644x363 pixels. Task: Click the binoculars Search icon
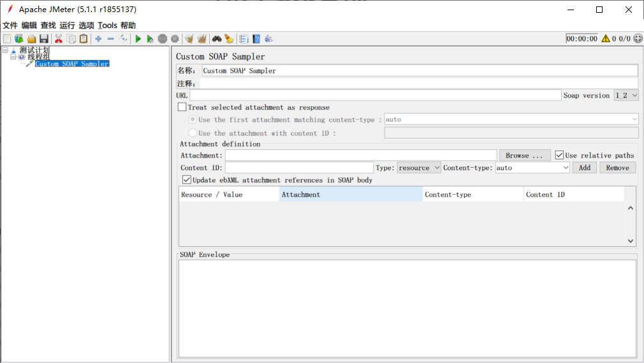[x=217, y=39]
